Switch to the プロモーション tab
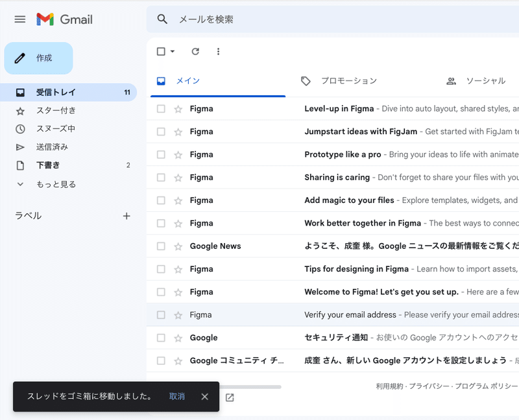 coord(349,81)
